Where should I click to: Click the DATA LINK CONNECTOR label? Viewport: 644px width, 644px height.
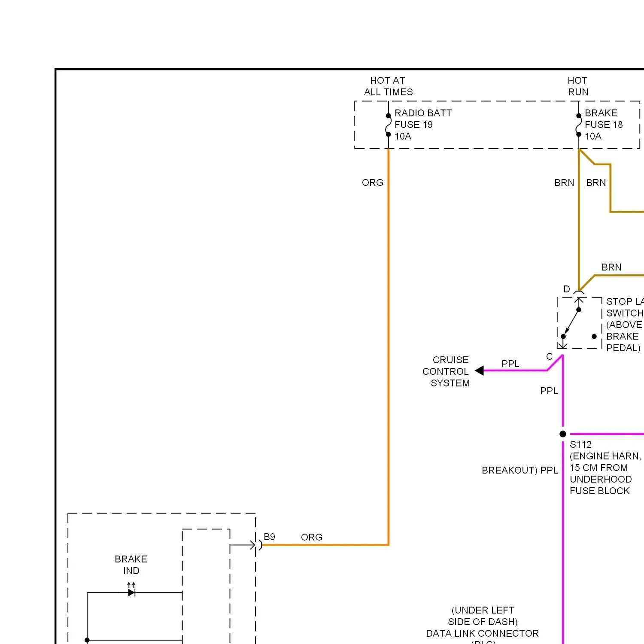pos(482,633)
